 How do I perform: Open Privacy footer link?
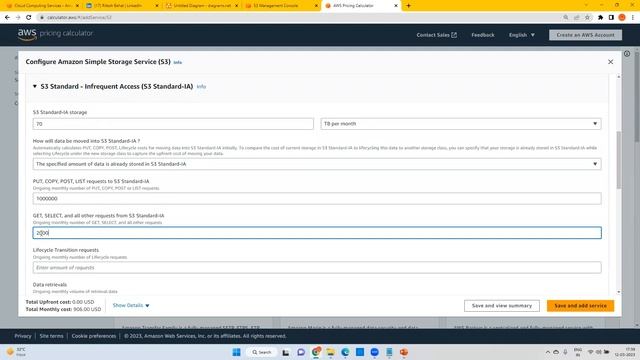23,336
